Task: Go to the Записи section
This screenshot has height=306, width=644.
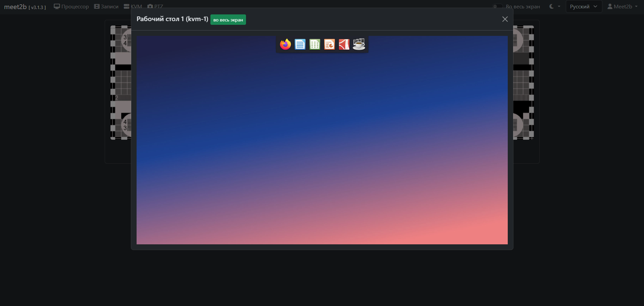Action: pyautogui.click(x=106, y=7)
